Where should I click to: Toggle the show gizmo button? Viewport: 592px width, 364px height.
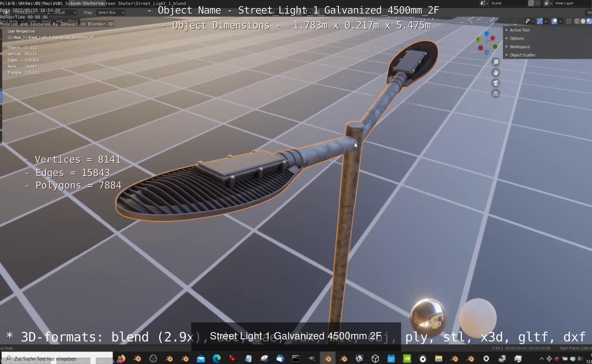(540, 21)
